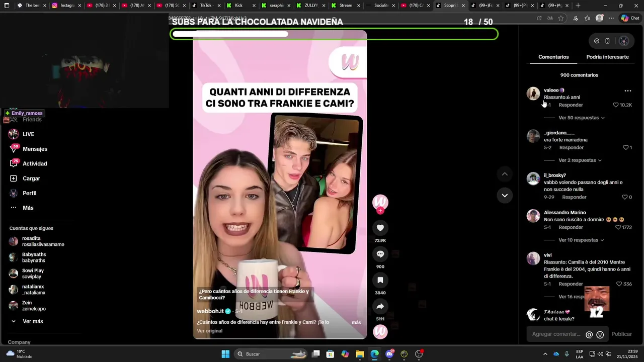Reply to vivi's comment
The height and width of the screenshot is (362, 644).
click(571, 284)
